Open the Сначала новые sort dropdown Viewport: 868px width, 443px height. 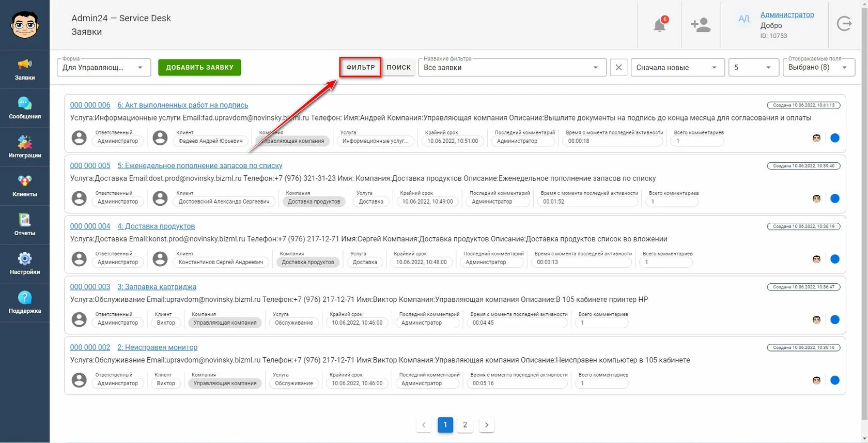[677, 67]
